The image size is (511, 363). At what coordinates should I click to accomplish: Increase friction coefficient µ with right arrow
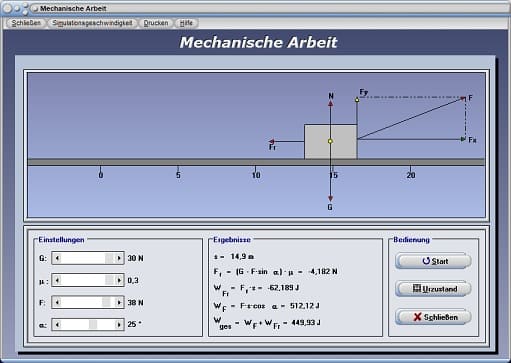point(119,280)
